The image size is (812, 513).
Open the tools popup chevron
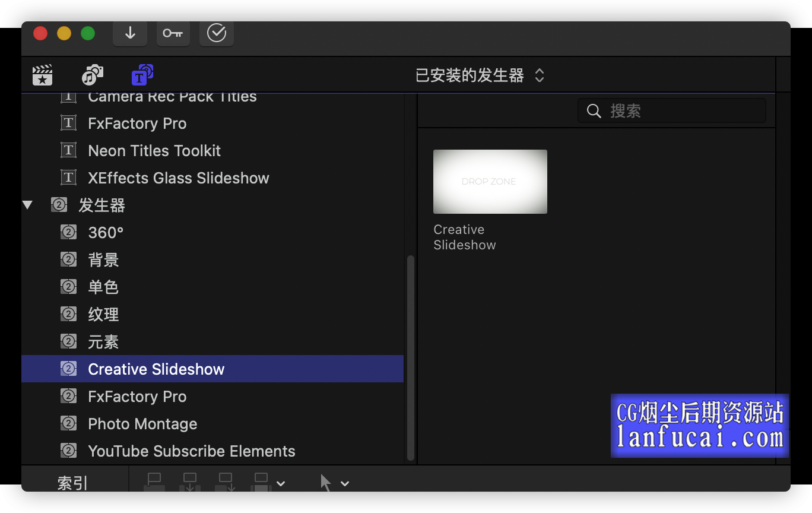tap(345, 483)
